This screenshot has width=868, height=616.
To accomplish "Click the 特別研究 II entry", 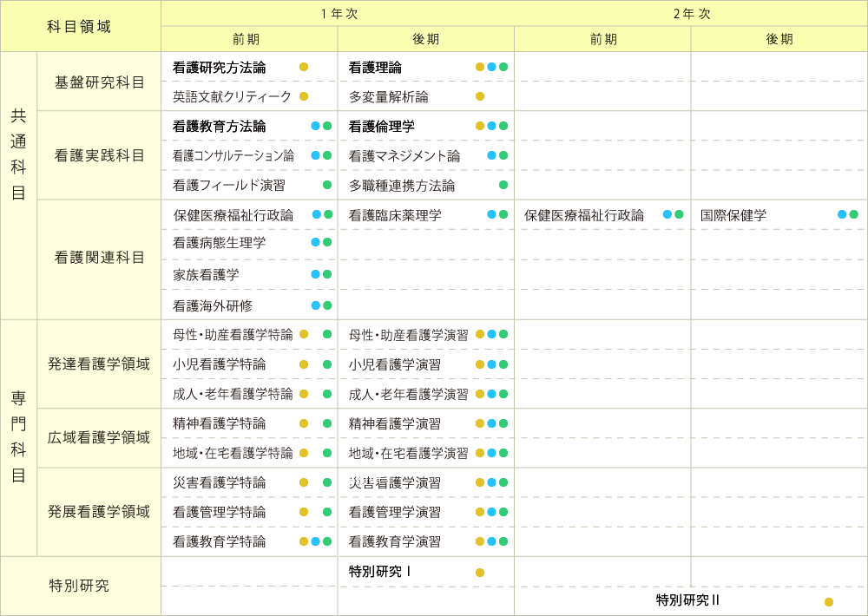I will click(x=687, y=600).
